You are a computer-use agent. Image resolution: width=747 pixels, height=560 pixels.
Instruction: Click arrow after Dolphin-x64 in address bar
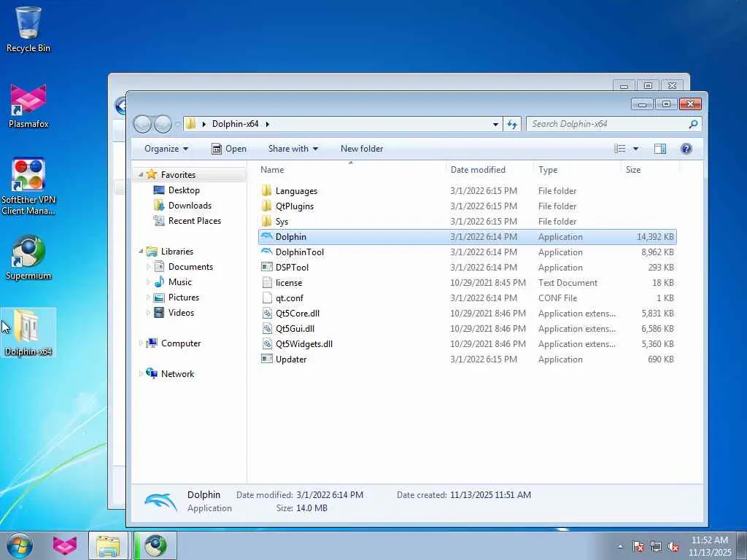pos(267,124)
